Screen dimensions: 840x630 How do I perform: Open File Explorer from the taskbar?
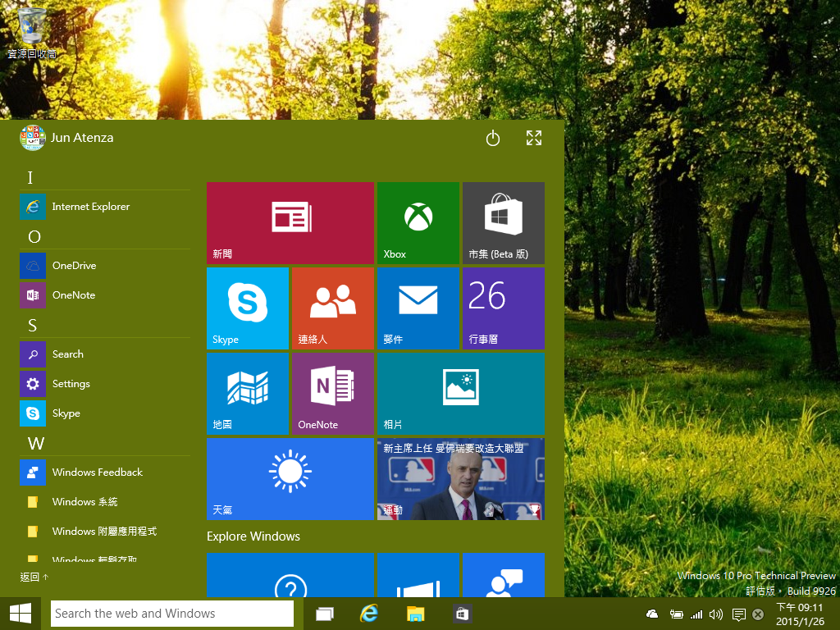point(415,614)
